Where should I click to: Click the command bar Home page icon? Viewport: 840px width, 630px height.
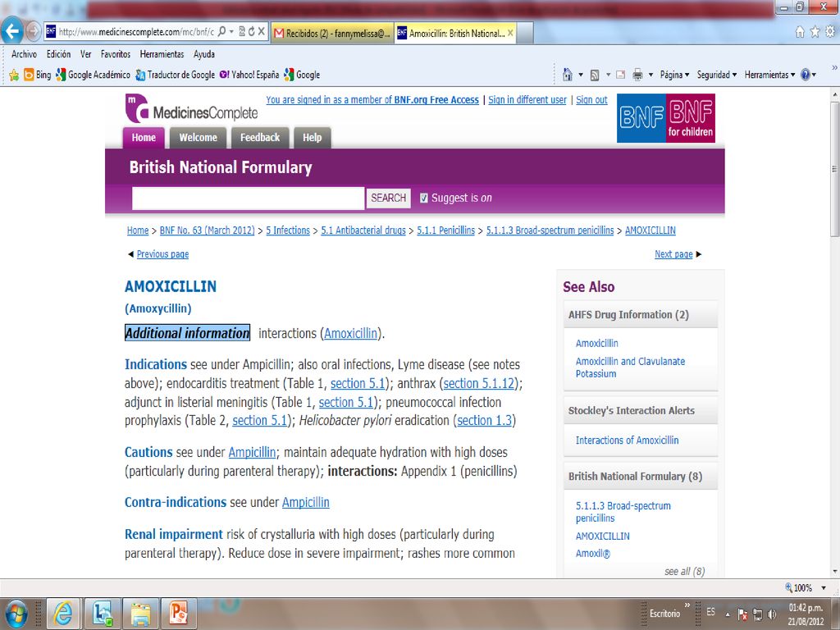click(x=568, y=75)
